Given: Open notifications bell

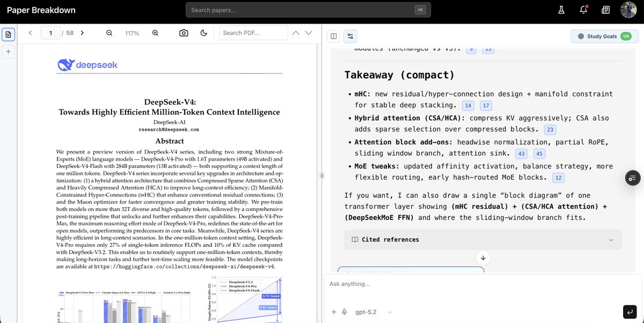Looking at the screenshot, I should (x=583, y=10).
